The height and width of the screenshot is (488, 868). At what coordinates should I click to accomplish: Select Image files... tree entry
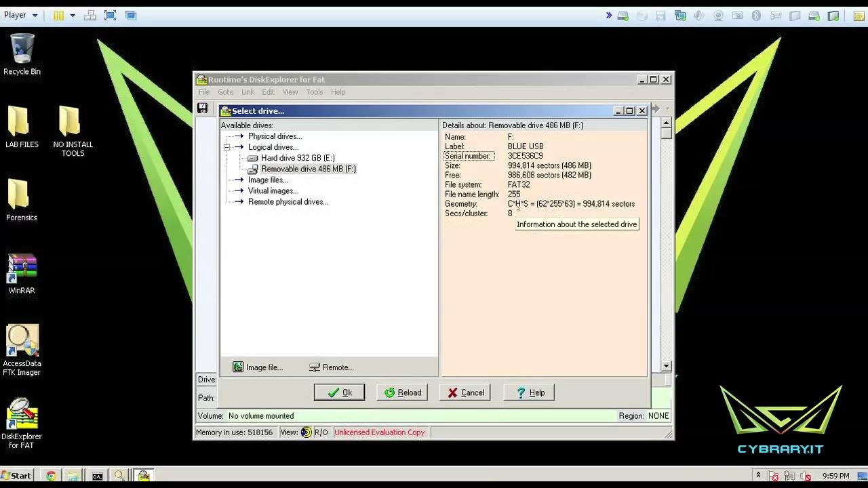click(x=268, y=180)
